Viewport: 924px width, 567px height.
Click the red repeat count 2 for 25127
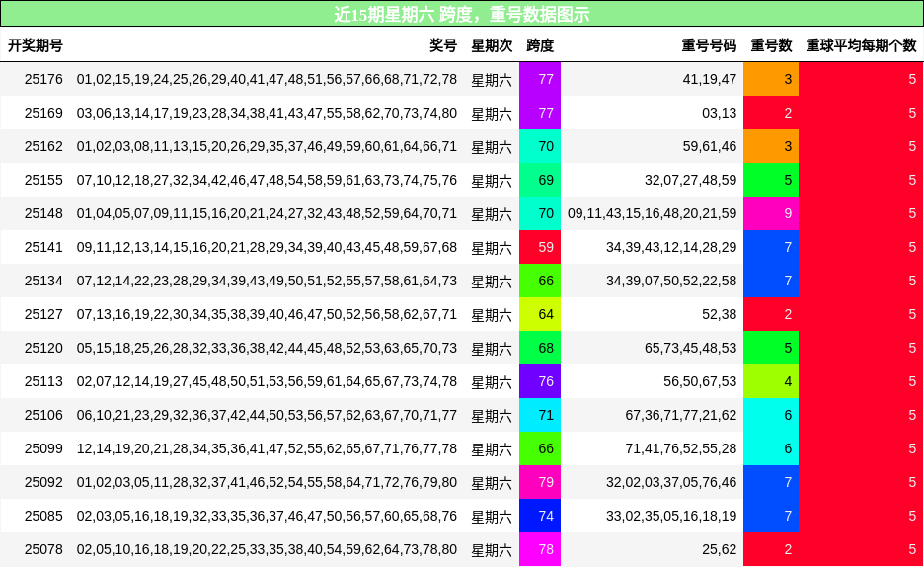[771, 314]
